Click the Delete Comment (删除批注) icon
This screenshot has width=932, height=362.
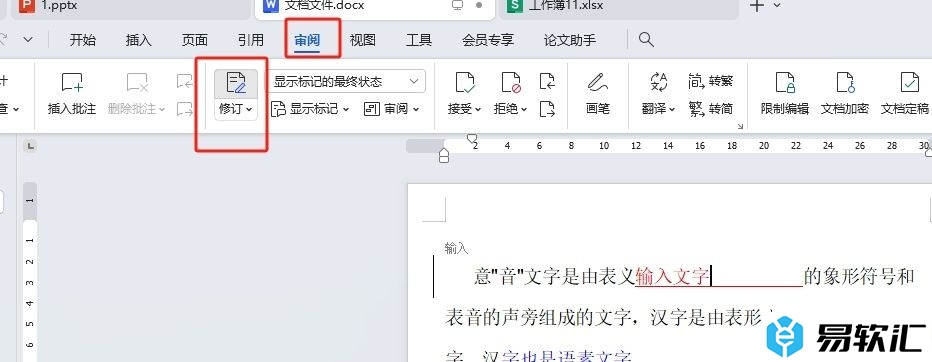pyautogui.click(x=136, y=83)
